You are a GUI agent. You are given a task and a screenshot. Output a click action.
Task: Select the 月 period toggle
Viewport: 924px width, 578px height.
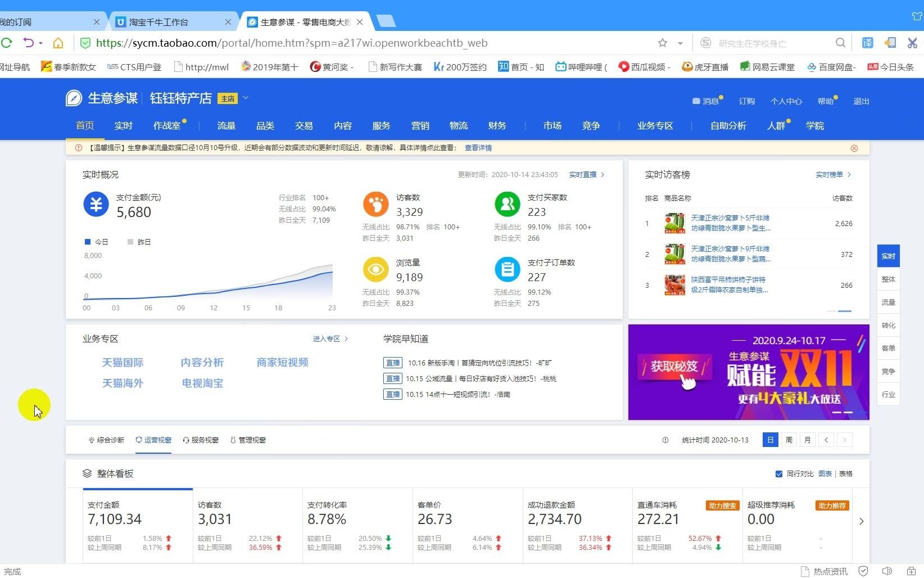click(x=808, y=440)
